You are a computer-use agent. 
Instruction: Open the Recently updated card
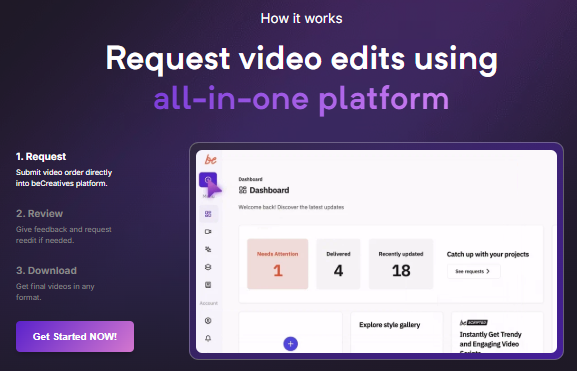coord(401,264)
